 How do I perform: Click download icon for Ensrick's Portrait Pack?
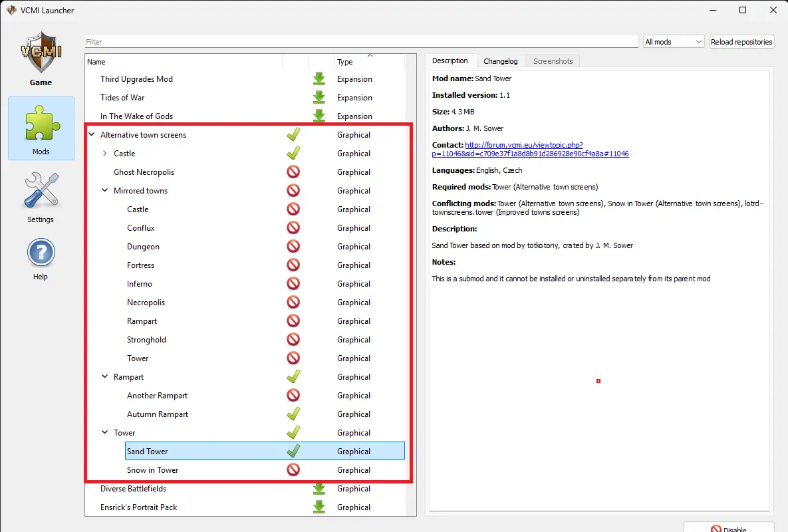[x=319, y=507]
